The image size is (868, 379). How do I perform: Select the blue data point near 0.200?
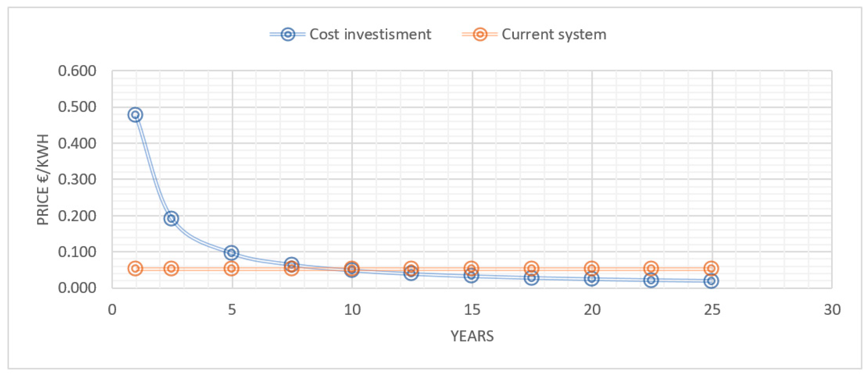click(x=171, y=218)
